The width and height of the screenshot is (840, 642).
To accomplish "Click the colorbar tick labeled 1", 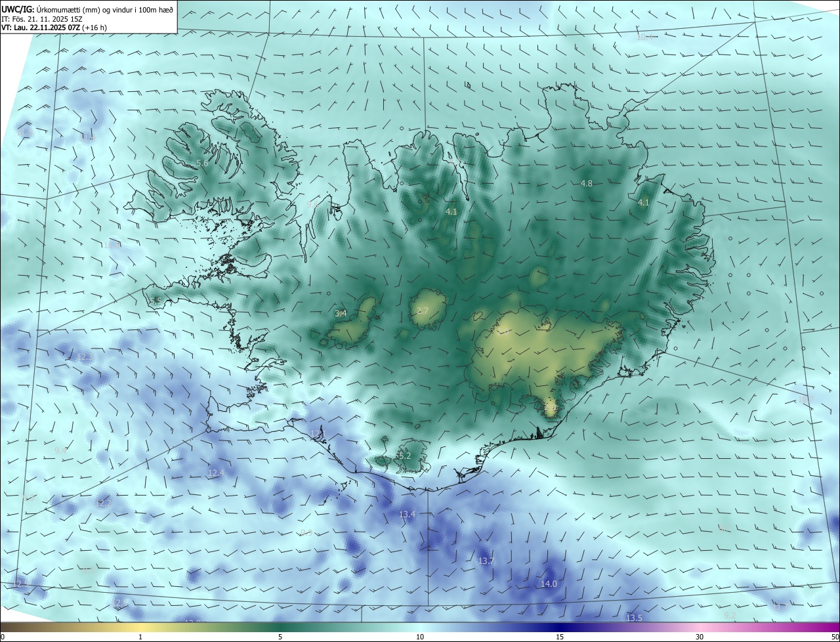I will 140,637.
